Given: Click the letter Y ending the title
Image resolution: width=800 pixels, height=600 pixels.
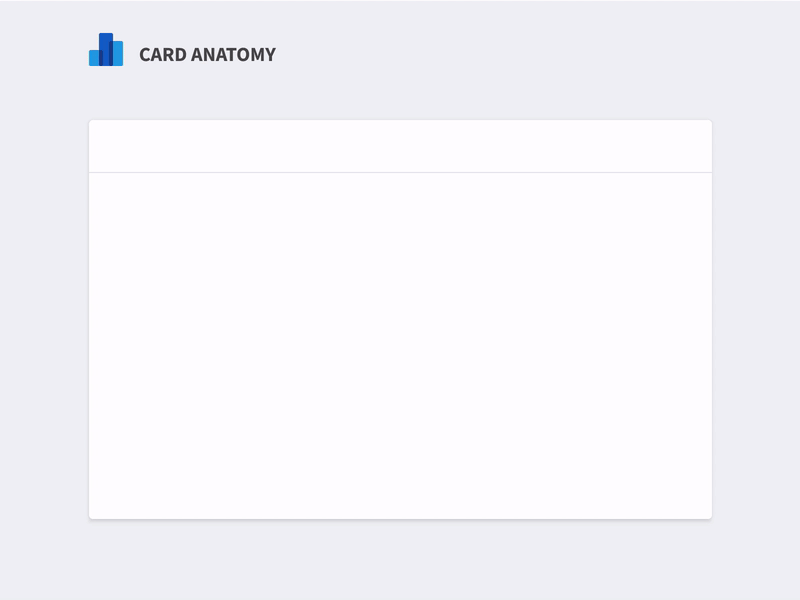Looking at the screenshot, I should pos(270,55).
